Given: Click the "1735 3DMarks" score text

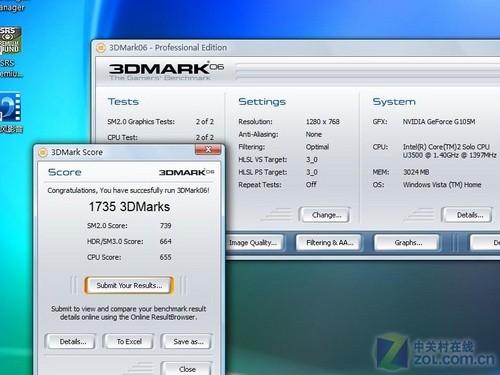Looking at the screenshot, I should [129, 207].
